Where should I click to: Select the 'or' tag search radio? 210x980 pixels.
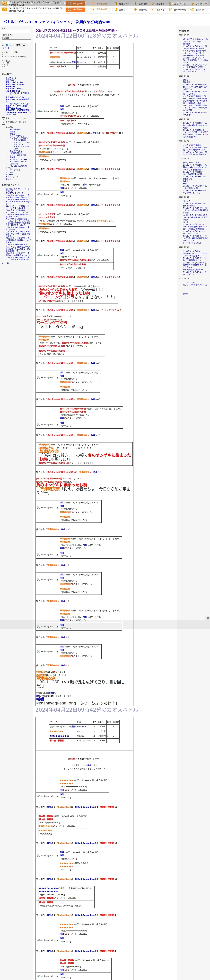(13, 45)
